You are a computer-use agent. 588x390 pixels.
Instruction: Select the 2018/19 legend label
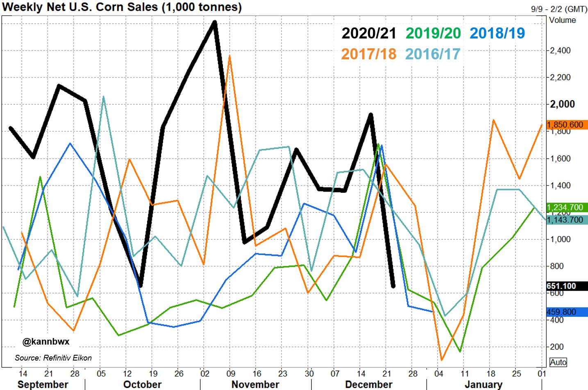(497, 33)
